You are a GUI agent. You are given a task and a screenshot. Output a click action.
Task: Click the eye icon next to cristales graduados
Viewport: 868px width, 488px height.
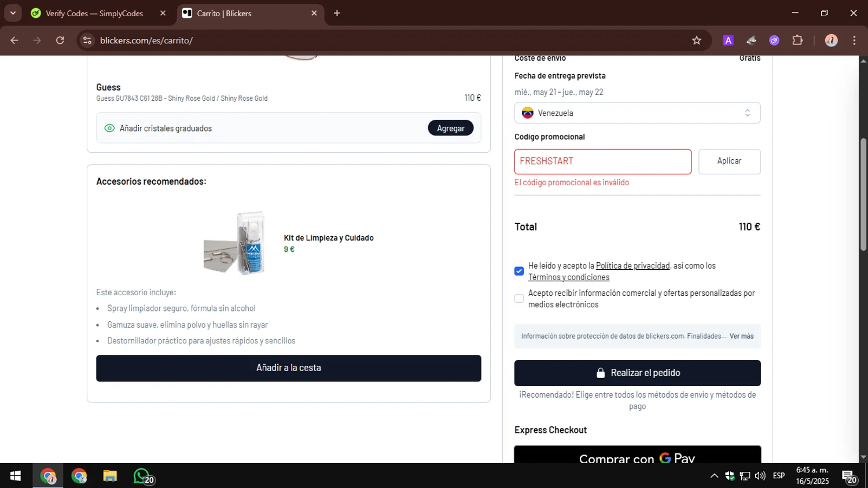[109, 129]
